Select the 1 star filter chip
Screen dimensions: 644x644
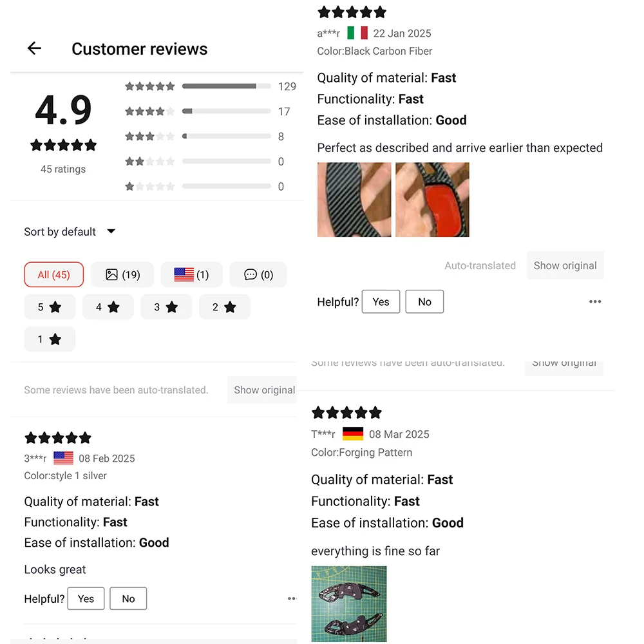[x=50, y=339]
